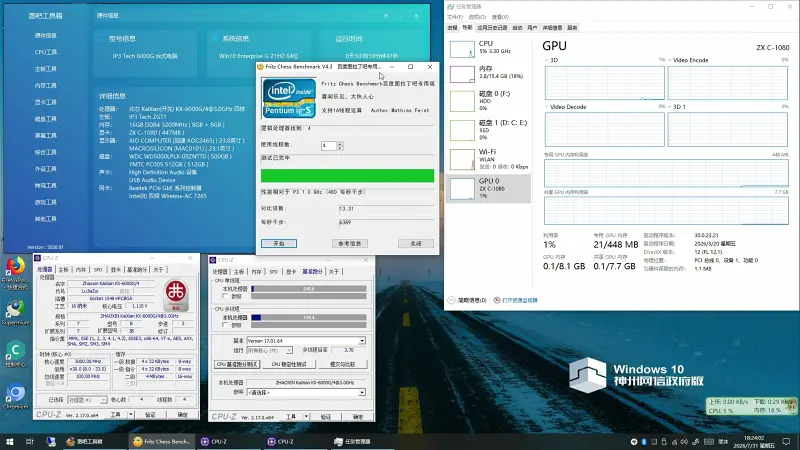Open the 处理器 #1 selection dropdown in CPU-Z
Screen dimensions: 800x450
pos(87,399)
